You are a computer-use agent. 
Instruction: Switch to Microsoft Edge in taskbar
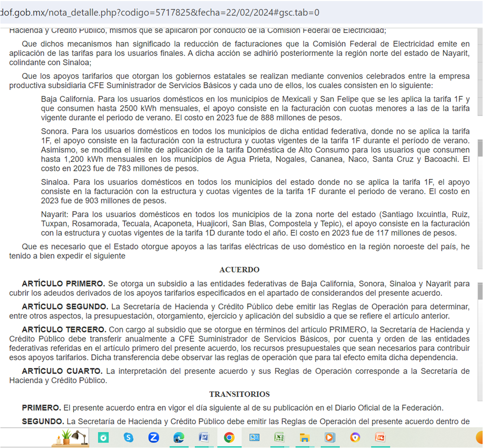pyautogui.click(x=179, y=437)
